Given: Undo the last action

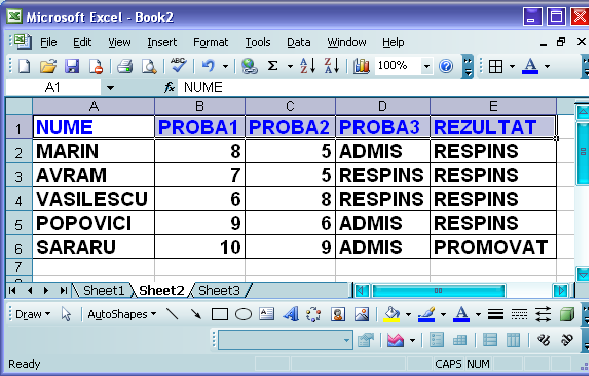Looking at the screenshot, I should coord(208,66).
